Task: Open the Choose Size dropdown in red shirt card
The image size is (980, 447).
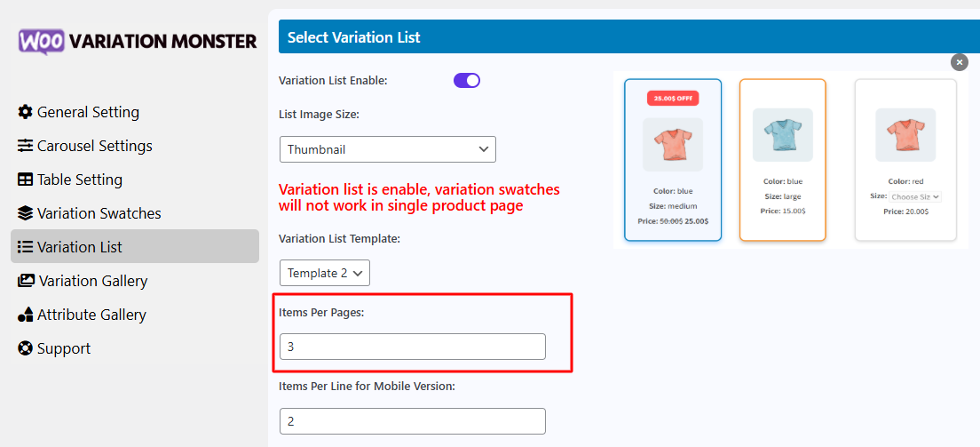Action: (915, 196)
